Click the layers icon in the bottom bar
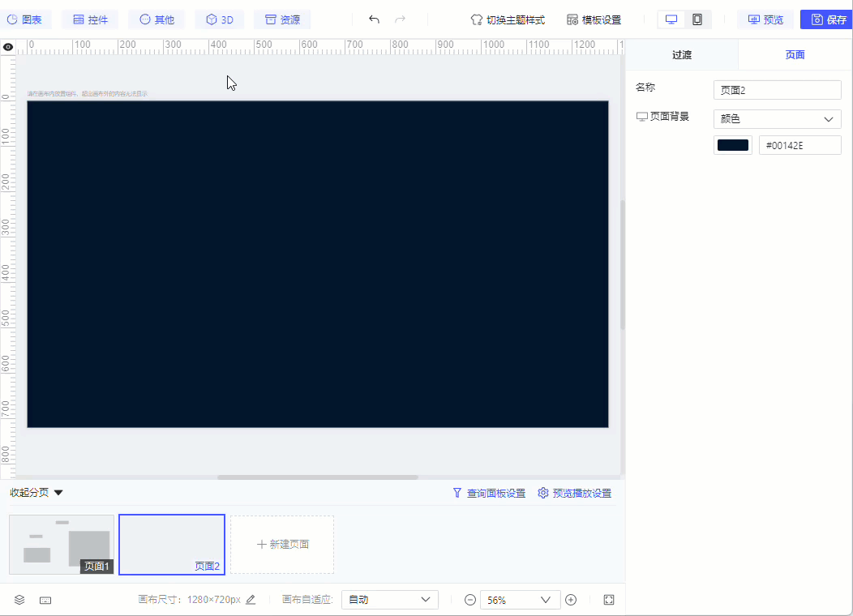Screen dimensions: 853x616 [19, 599]
